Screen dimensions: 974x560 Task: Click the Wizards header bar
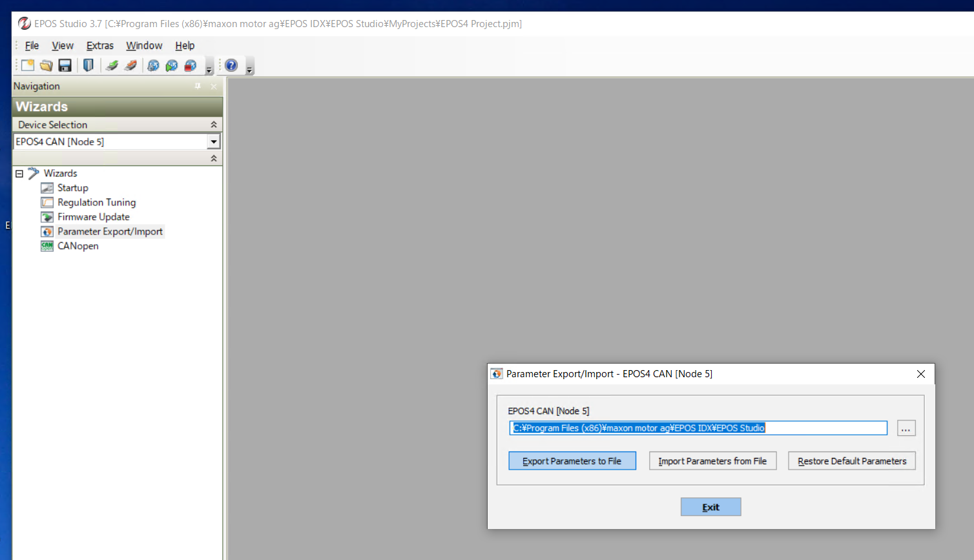(x=118, y=107)
